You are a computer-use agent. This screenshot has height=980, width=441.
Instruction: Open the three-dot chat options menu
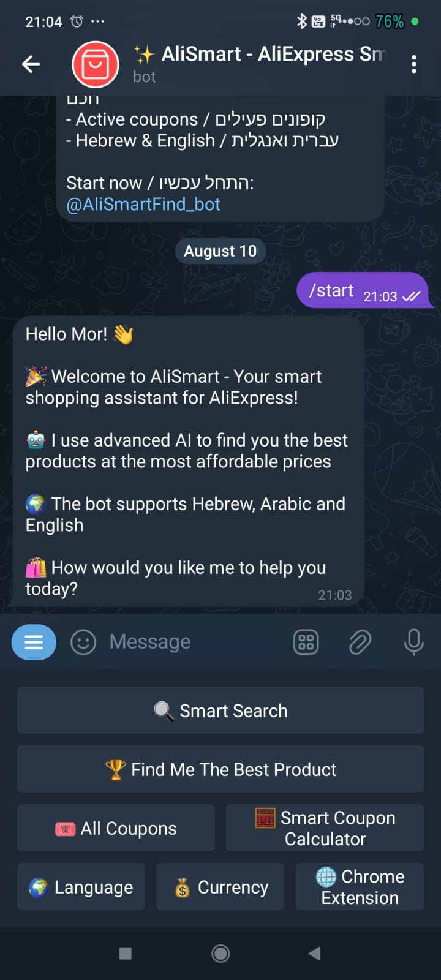414,64
